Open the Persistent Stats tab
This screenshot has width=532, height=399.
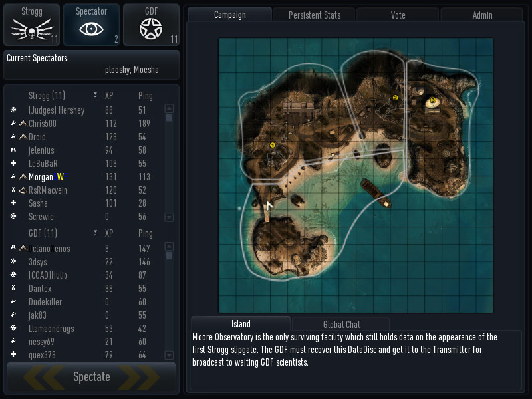[x=315, y=15]
